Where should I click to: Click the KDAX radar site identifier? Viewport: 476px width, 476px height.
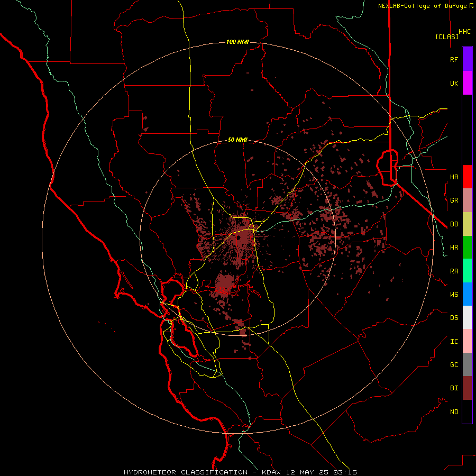tap(271, 472)
